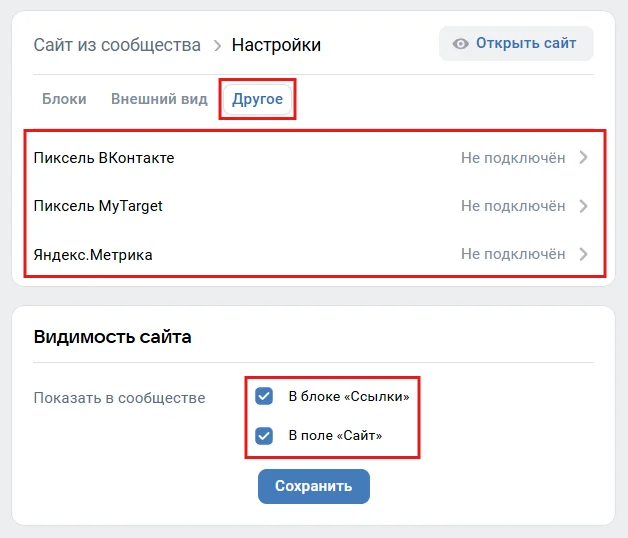
Task: Click the В поле «Сайт» label text
Action: (335, 435)
